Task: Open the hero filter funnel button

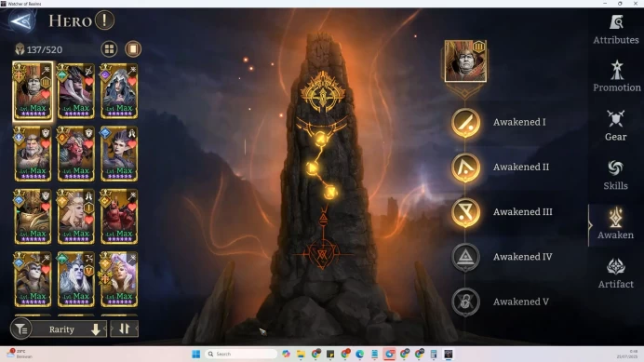Action: pos(21,328)
